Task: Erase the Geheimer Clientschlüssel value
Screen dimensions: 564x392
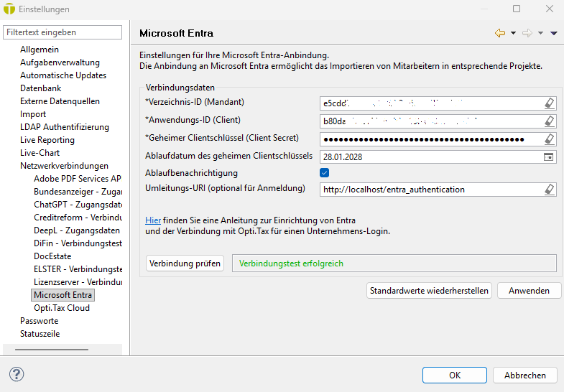Action: pyautogui.click(x=549, y=139)
